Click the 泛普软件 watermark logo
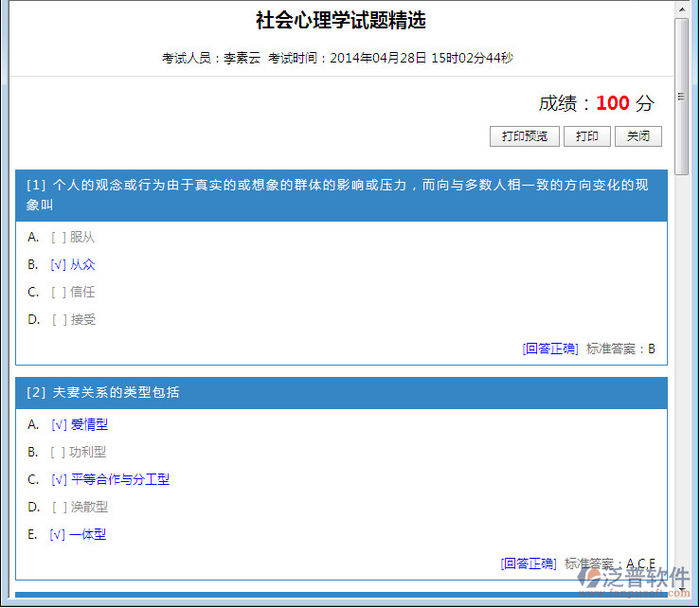Image resolution: width=700 pixels, height=608 pixels. pyautogui.click(x=637, y=580)
